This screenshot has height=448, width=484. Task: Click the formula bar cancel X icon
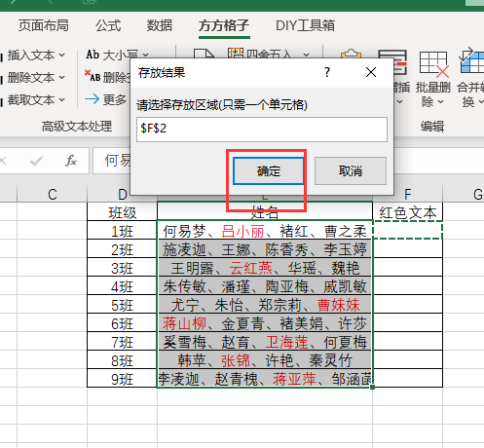click(3, 161)
